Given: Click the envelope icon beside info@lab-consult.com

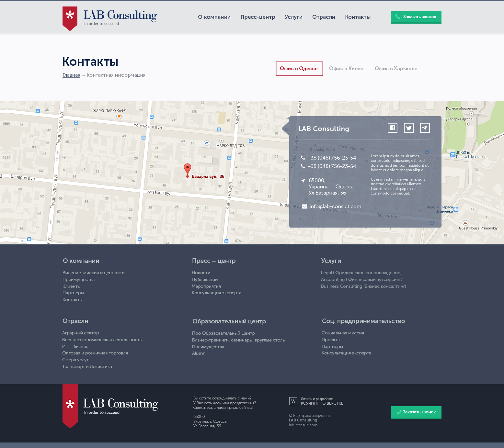Looking at the screenshot, I should click(304, 207).
